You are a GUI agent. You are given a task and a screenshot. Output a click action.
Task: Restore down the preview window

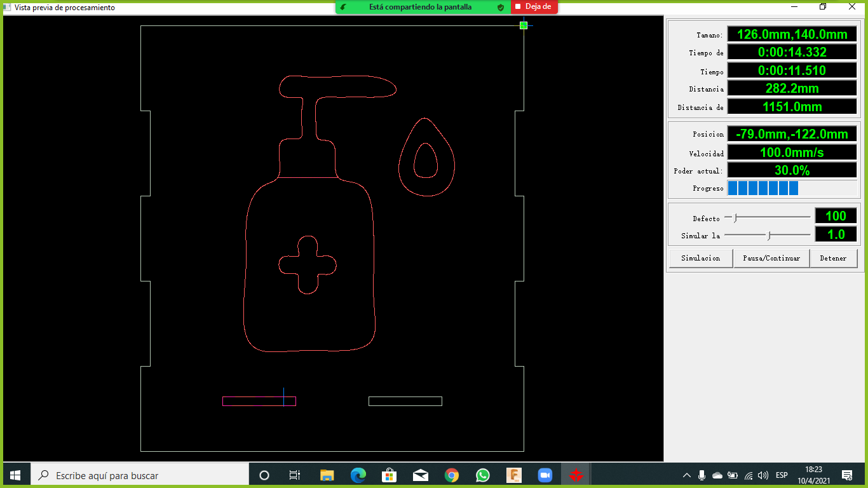point(823,6)
